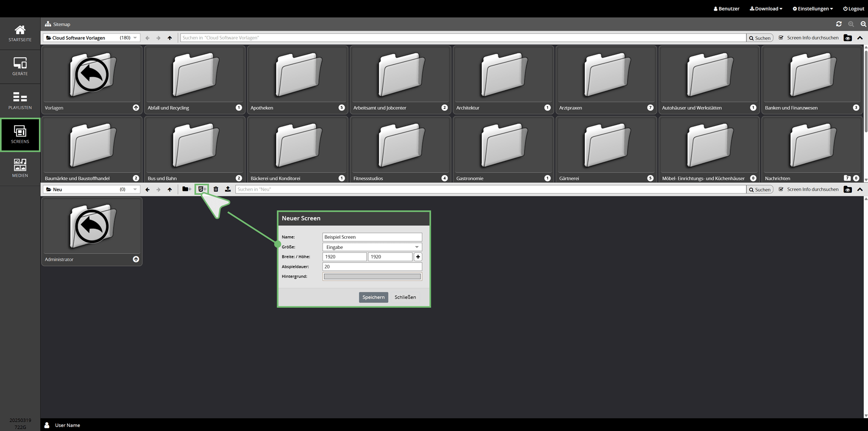Click the upload icon in Neu toolbar
Image resolution: width=868 pixels, height=431 pixels.
tap(228, 189)
